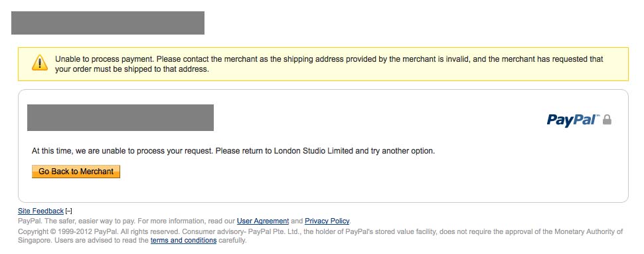Viewport: 644px width, 254px height.
Task: Open the terms and conditions link
Action: click(x=184, y=241)
